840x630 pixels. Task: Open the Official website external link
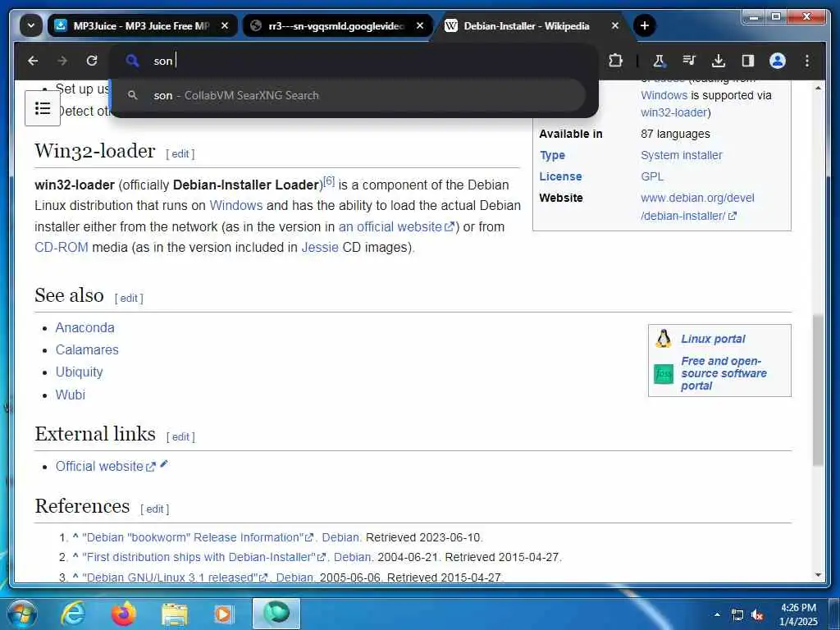click(x=105, y=467)
